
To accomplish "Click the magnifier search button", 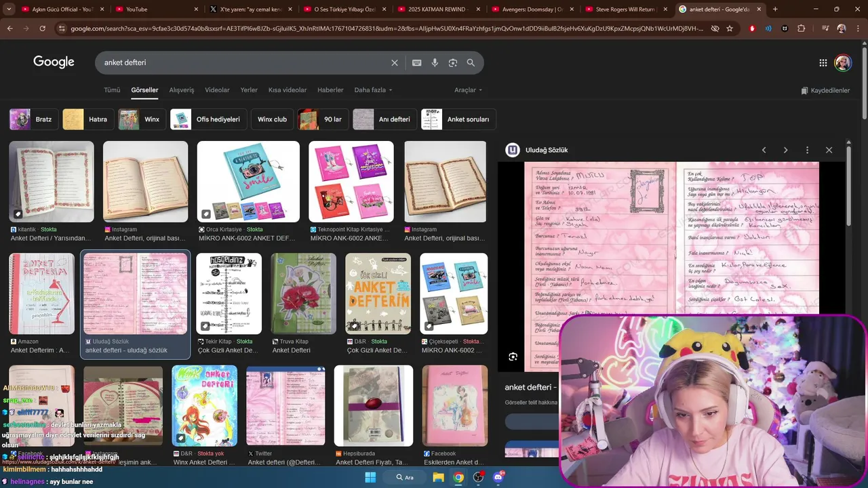I will [471, 62].
